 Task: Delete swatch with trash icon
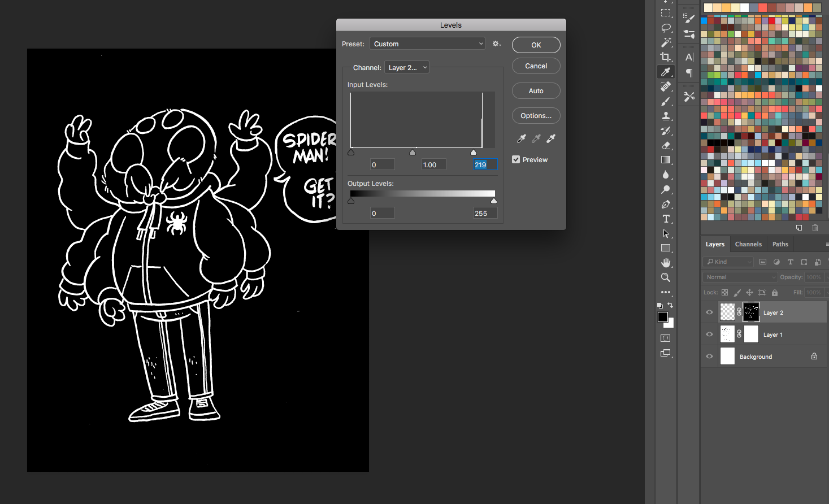[815, 228]
